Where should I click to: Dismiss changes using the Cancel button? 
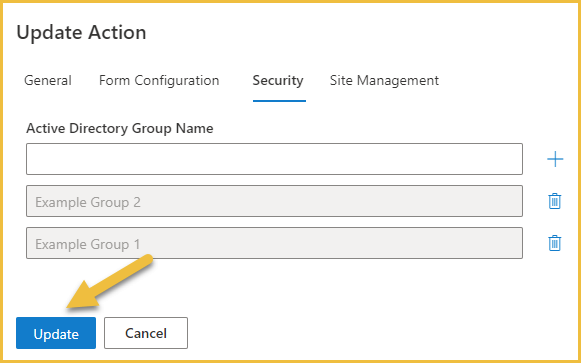(146, 333)
